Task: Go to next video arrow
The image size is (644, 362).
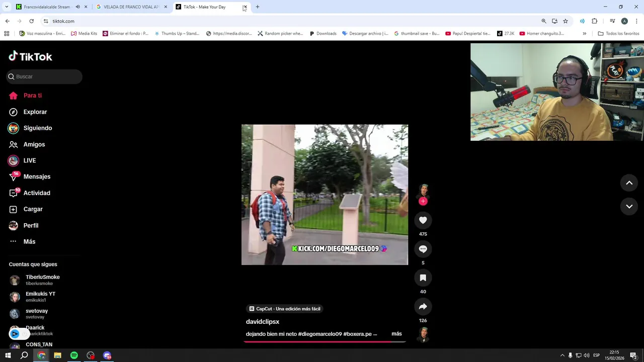Action: click(629, 207)
